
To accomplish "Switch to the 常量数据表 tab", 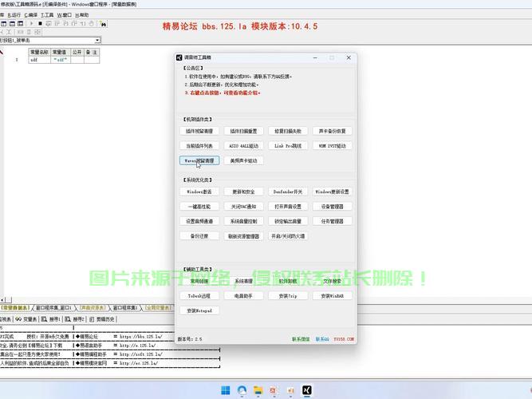I will coord(15,308).
